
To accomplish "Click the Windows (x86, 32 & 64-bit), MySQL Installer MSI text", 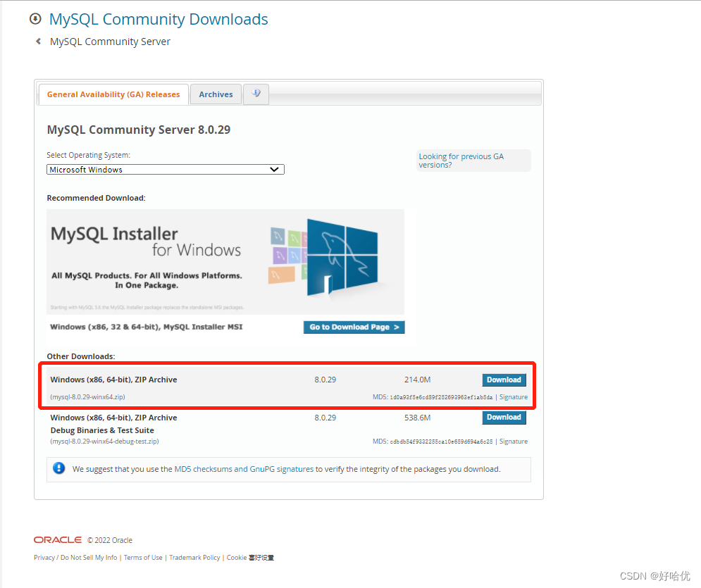I will [147, 327].
